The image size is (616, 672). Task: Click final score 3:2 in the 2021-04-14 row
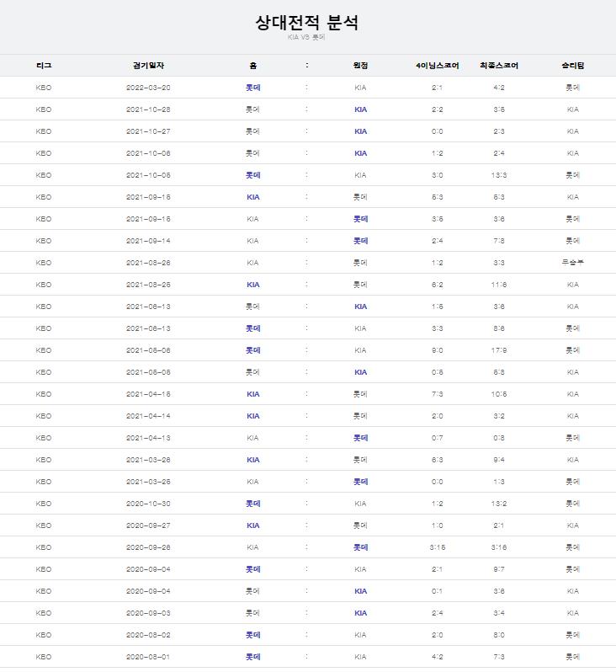(x=499, y=416)
